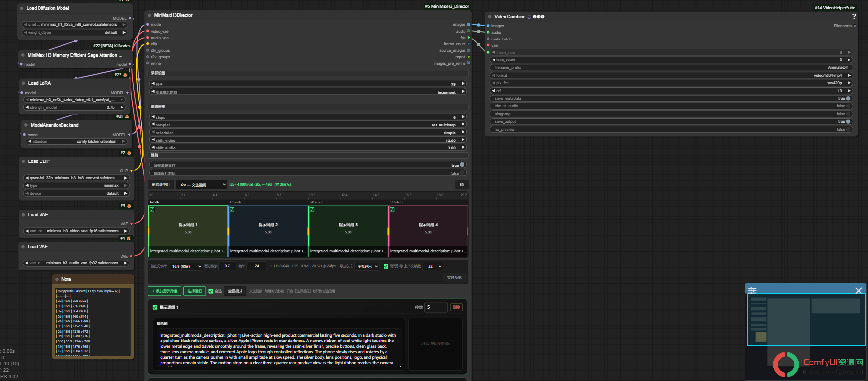The width and height of the screenshot is (868, 381).
Task: Open the 16:9 aspect ratio dropdown
Action: [185, 266]
